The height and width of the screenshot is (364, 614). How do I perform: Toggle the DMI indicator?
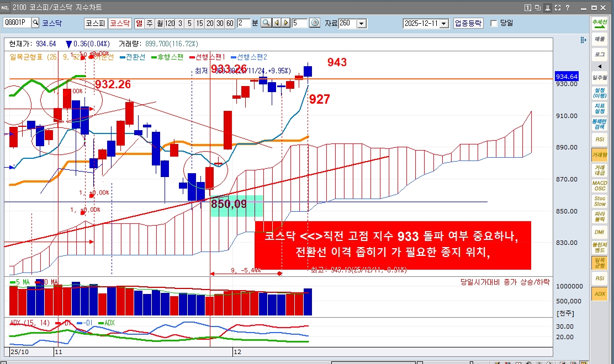pyautogui.click(x=600, y=232)
